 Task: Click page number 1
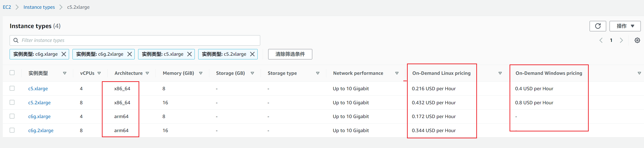click(611, 40)
